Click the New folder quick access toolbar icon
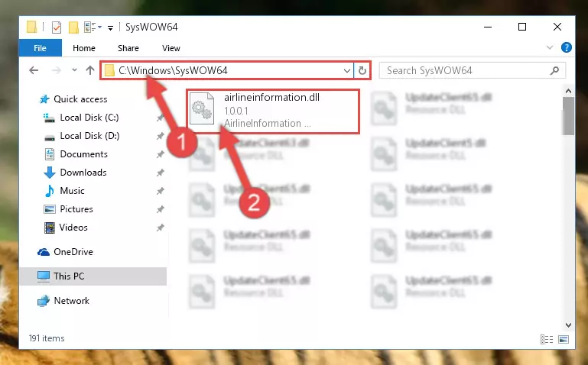 (x=73, y=27)
